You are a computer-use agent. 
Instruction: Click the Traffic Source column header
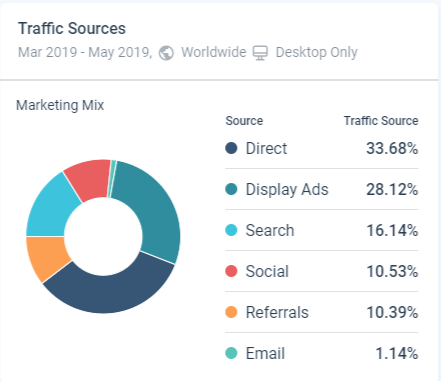381,121
